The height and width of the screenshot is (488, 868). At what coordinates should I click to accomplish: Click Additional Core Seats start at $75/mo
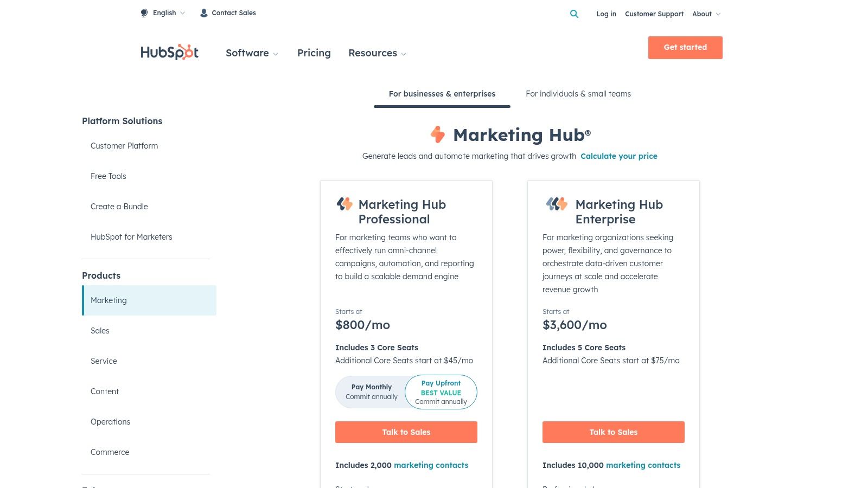(611, 361)
